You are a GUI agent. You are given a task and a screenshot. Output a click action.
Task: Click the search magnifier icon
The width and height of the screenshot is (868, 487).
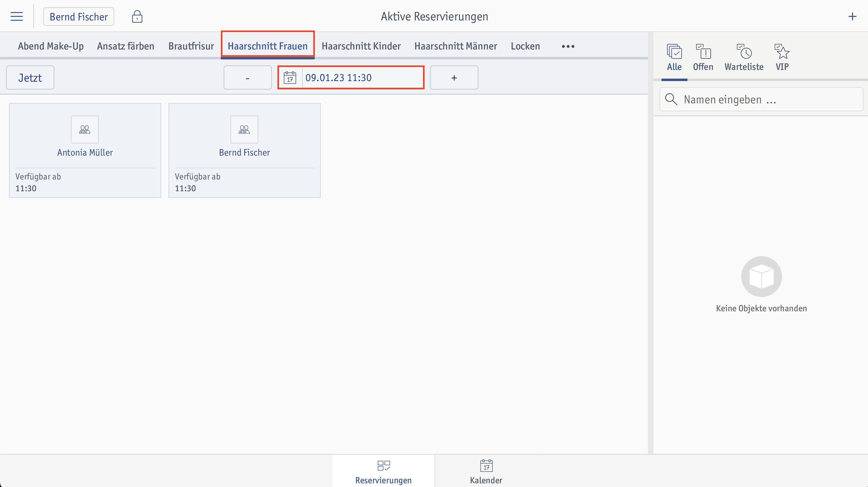pyautogui.click(x=671, y=100)
